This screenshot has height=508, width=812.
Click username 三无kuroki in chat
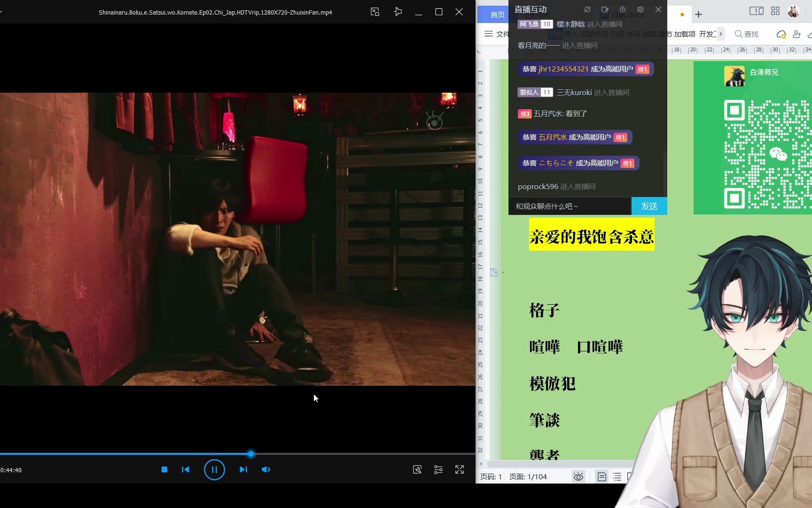574,92
